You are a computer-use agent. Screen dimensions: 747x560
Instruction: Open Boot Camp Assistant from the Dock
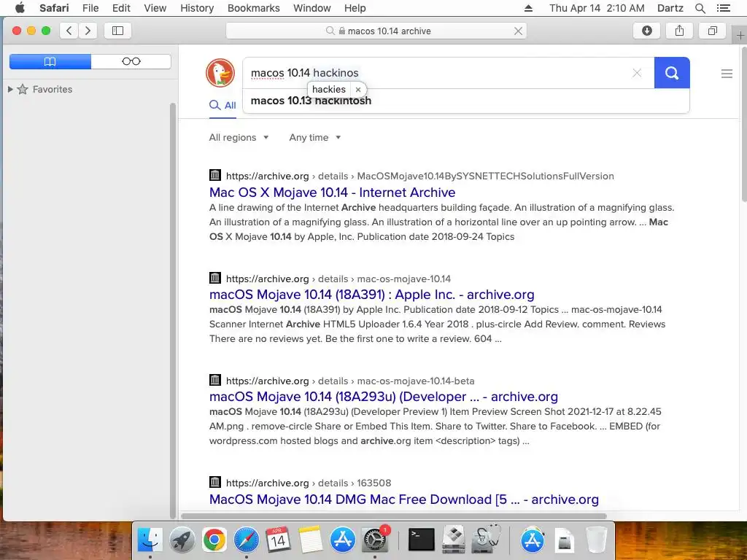click(454, 540)
